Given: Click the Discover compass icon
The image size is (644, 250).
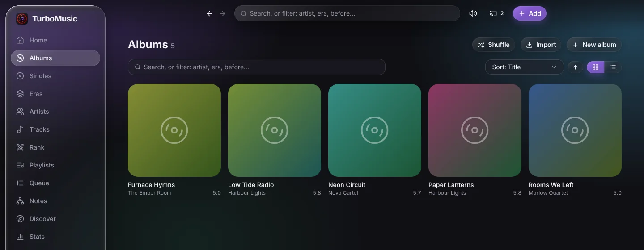Looking at the screenshot, I should pos(20,219).
